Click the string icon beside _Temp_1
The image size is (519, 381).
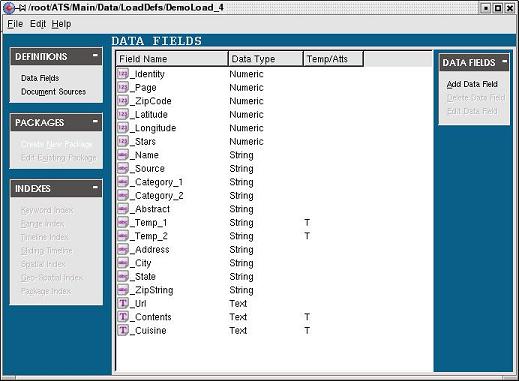(123, 222)
